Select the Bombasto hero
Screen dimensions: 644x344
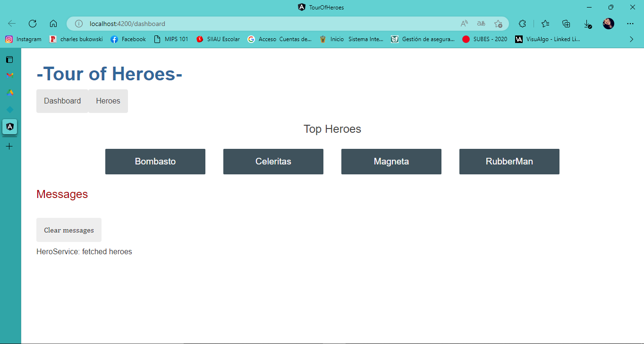[155, 161]
